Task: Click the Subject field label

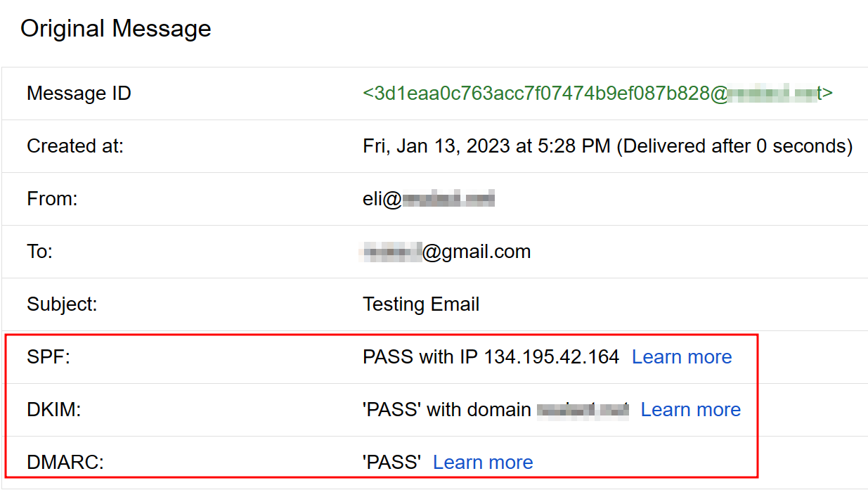Action: click(x=62, y=304)
